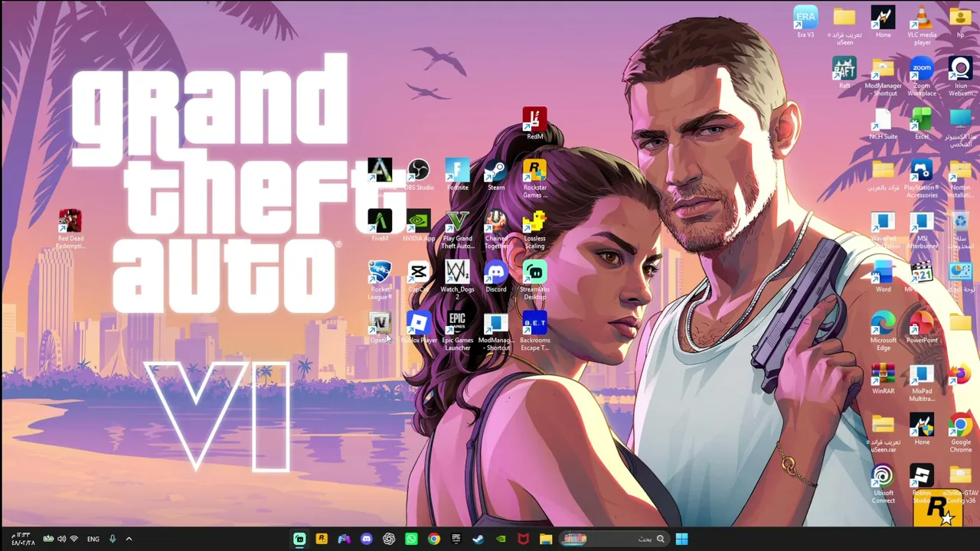Launch the Raft game shortcut
This screenshot has height=551, width=980.
844,73
